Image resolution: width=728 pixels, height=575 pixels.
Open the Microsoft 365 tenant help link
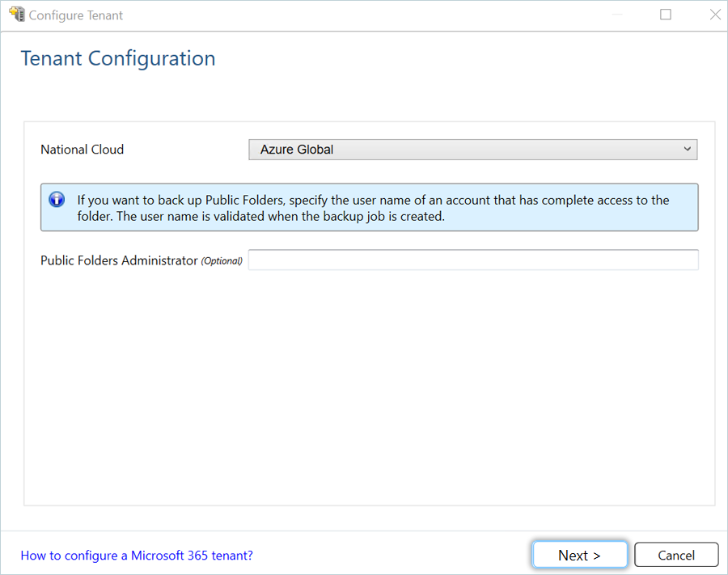tap(137, 556)
